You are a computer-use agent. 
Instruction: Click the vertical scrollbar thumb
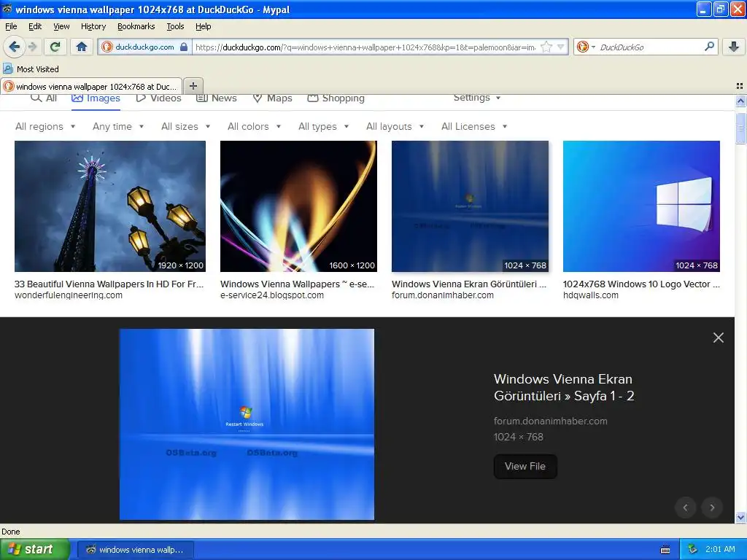tap(740, 128)
